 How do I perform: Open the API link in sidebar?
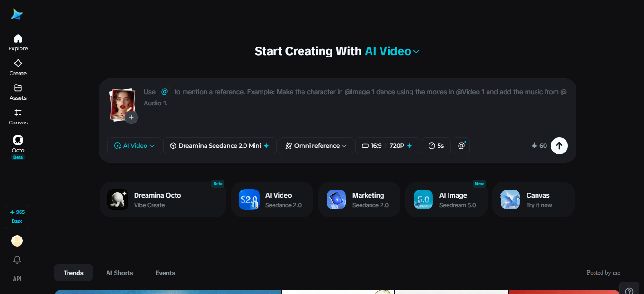point(17,279)
